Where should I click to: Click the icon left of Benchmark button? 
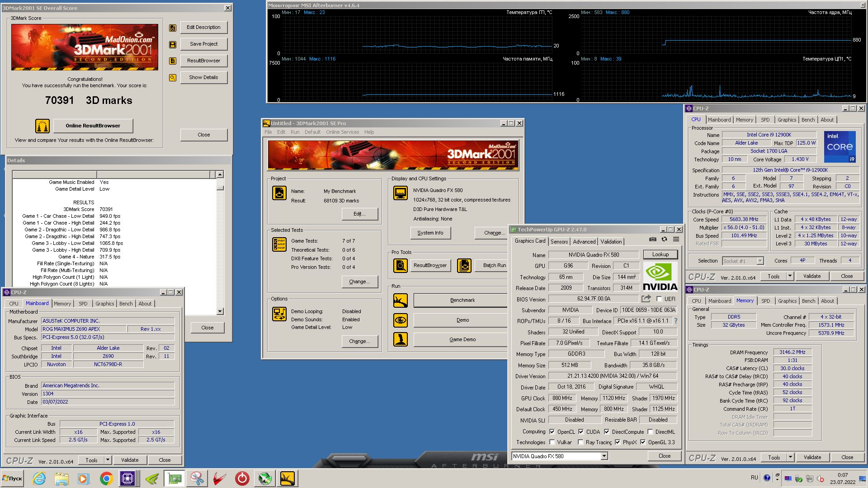click(400, 300)
